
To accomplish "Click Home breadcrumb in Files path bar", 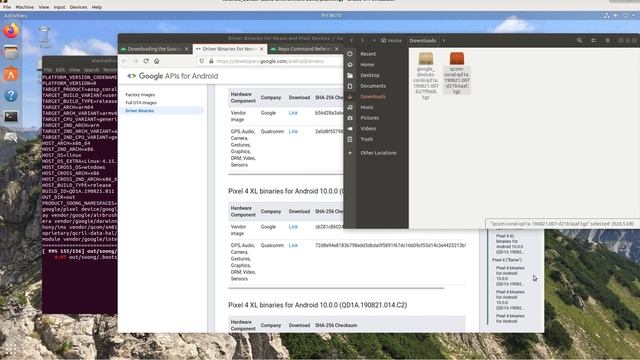I will 391,40.
